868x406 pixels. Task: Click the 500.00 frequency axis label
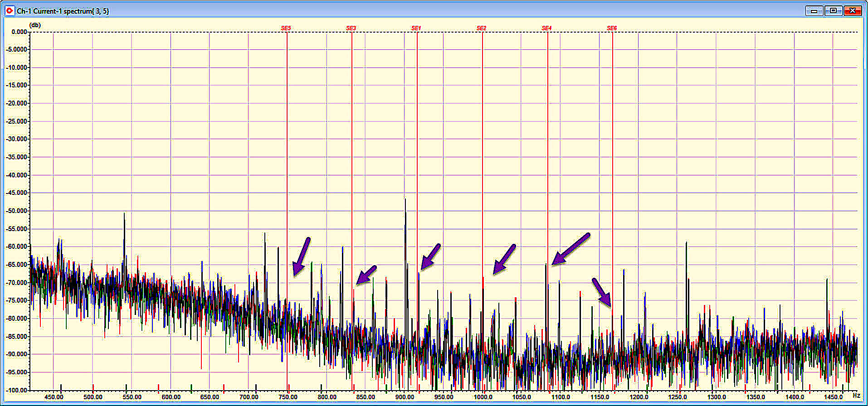pos(93,397)
